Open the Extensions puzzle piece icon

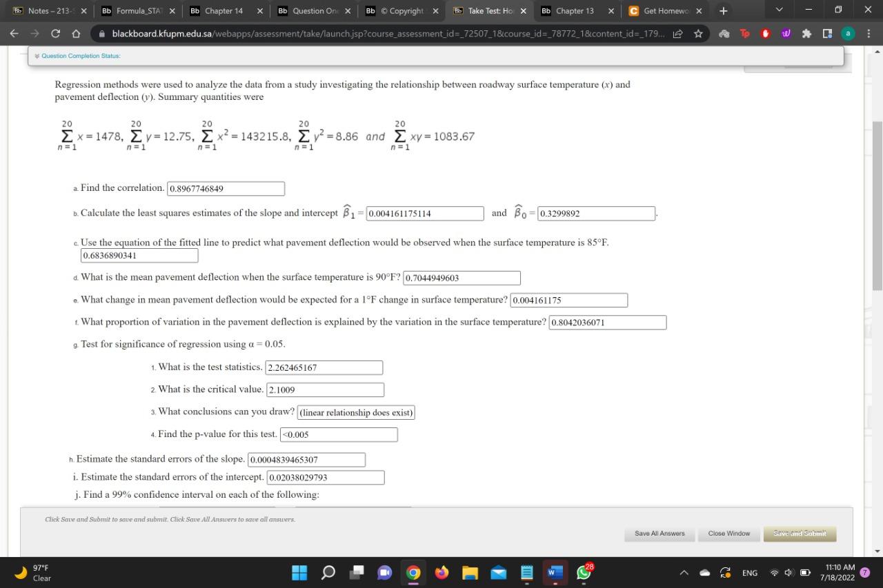pos(806,33)
